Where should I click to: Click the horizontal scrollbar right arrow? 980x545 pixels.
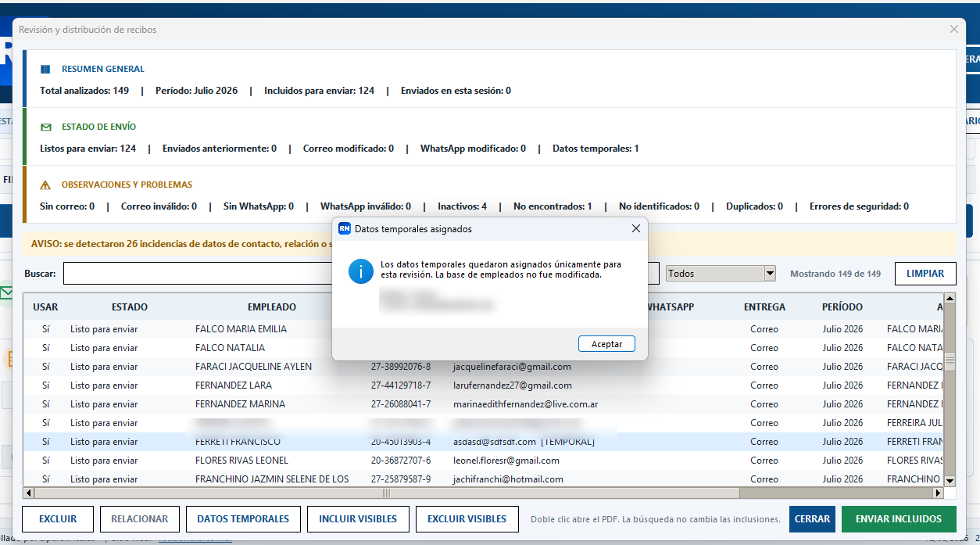tap(939, 493)
